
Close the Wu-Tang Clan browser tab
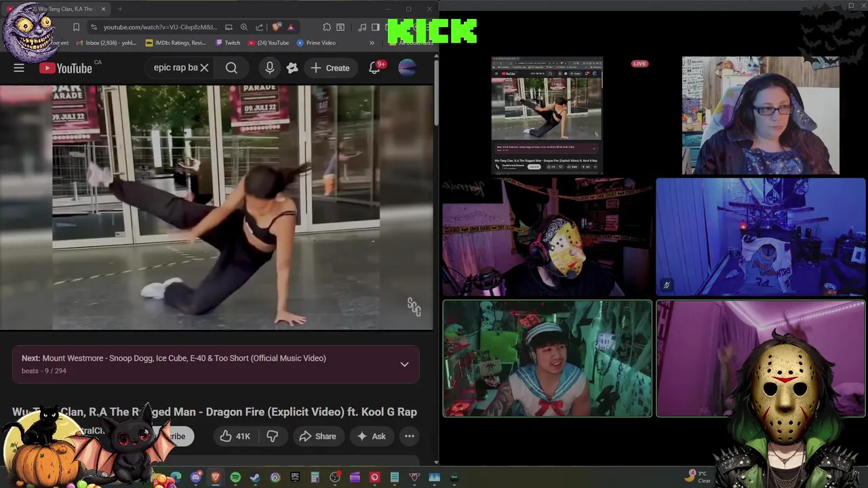104,9
